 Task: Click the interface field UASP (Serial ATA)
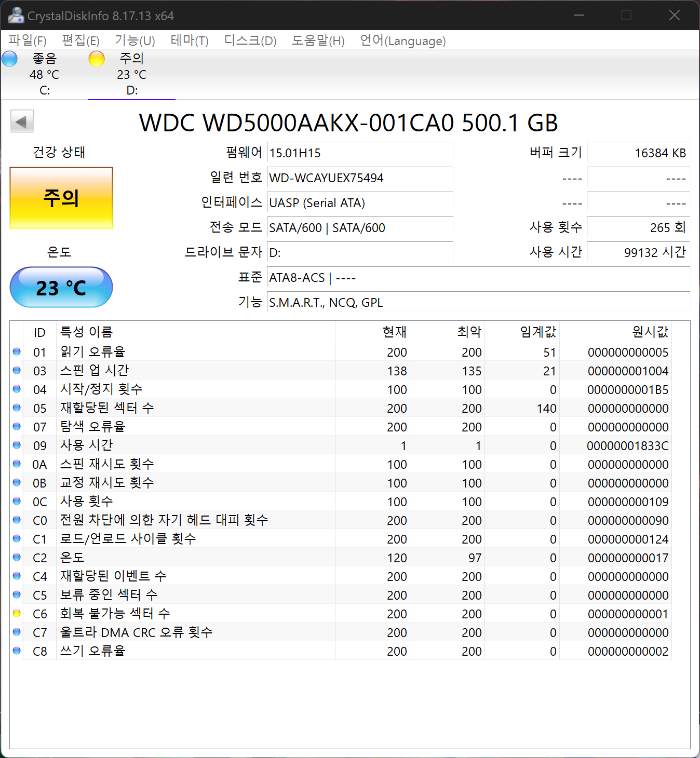click(360, 202)
